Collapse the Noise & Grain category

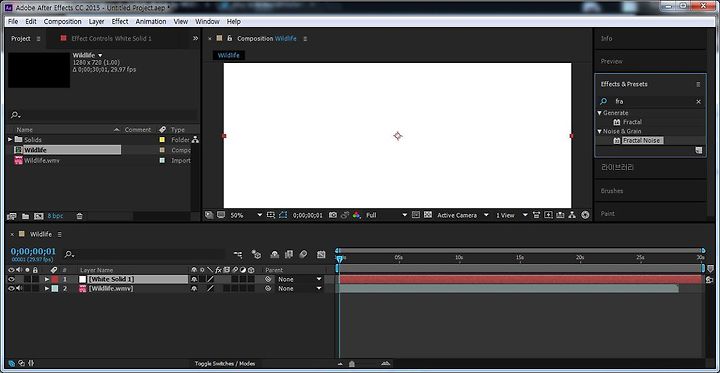tap(600, 131)
